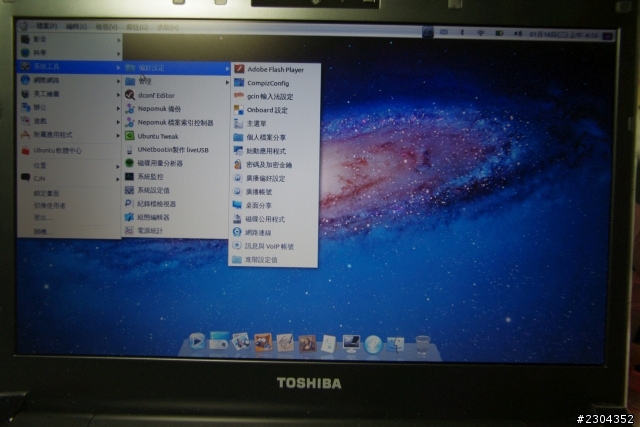The width and height of the screenshot is (640, 427).
Task: Open 密碼及加密金鑰 entry
Action: pos(275,165)
